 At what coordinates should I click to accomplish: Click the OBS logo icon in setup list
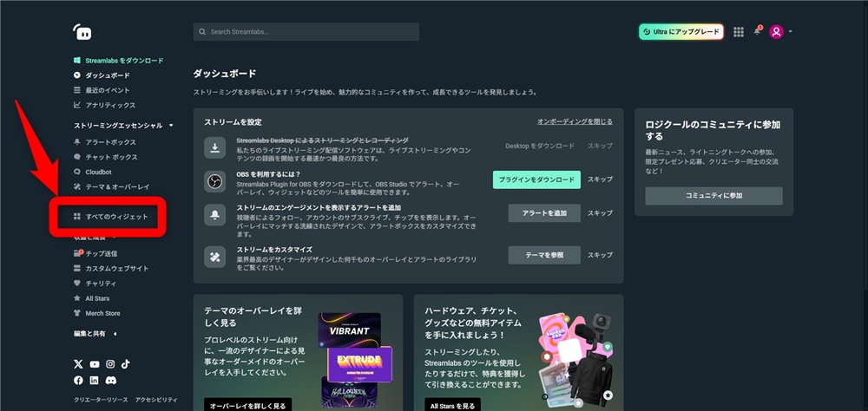[214, 181]
